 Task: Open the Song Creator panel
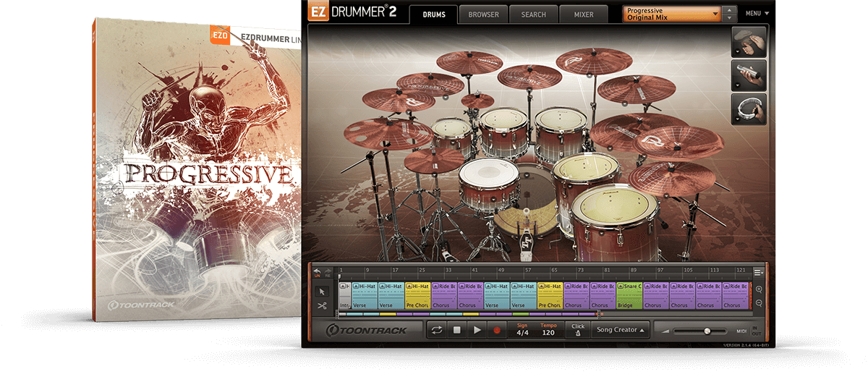click(620, 330)
